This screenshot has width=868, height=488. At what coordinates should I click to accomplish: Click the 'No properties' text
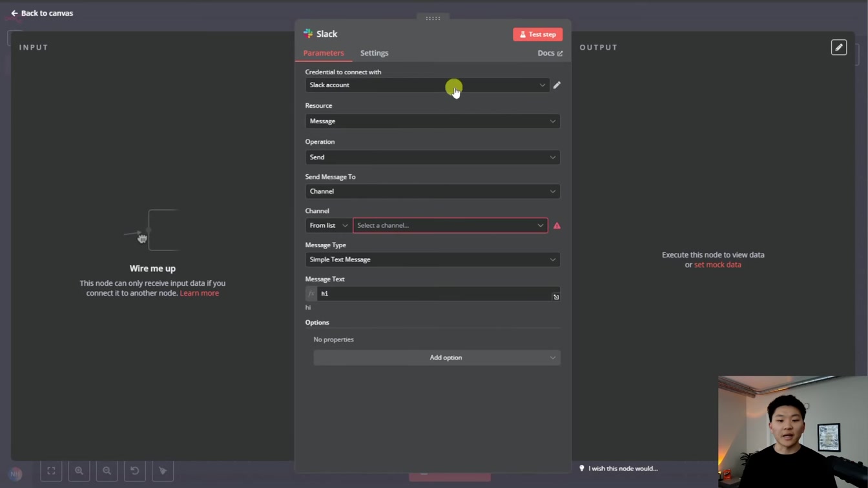pos(333,340)
